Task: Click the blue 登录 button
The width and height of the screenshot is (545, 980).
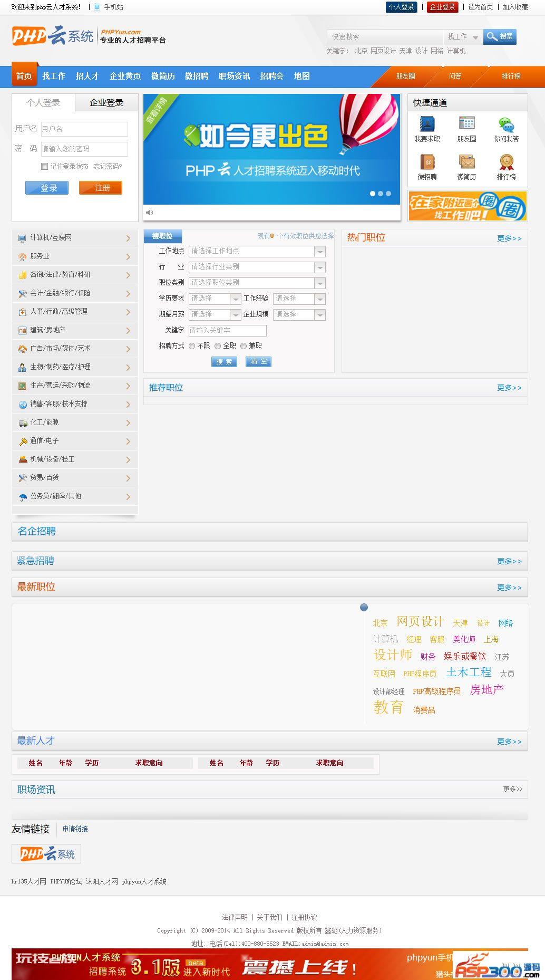Action: point(47,188)
